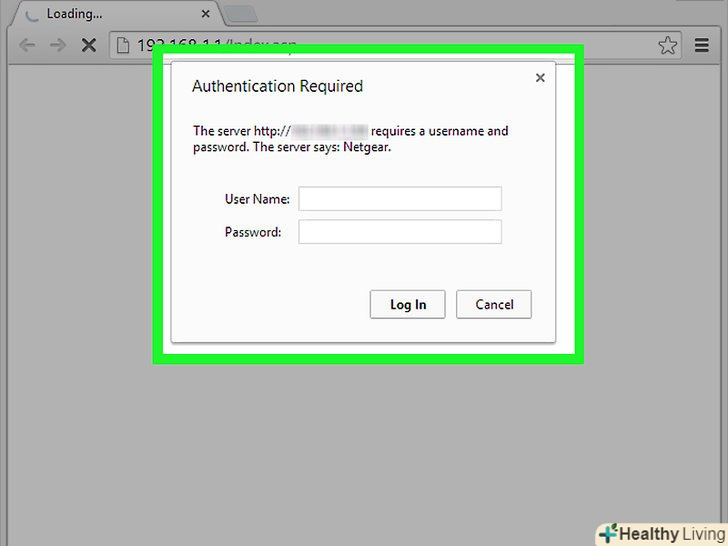
Task: Click the browser forward arrow
Action: pyautogui.click(x=58, y=45)
